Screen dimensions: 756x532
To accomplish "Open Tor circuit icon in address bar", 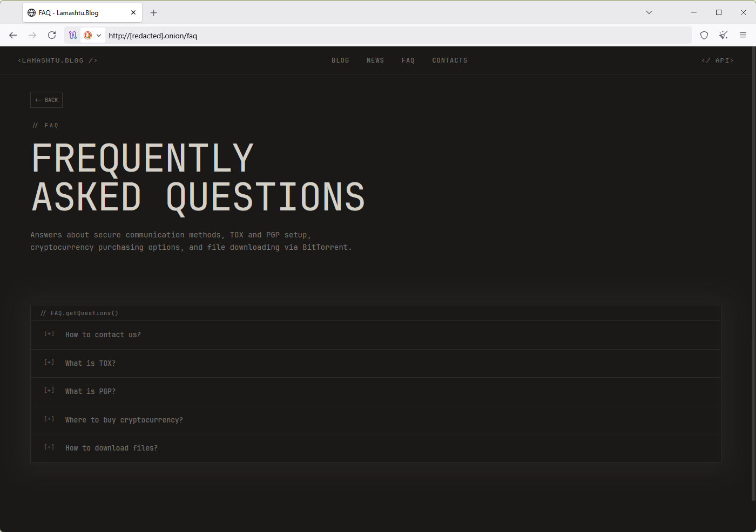I will 73,35.
